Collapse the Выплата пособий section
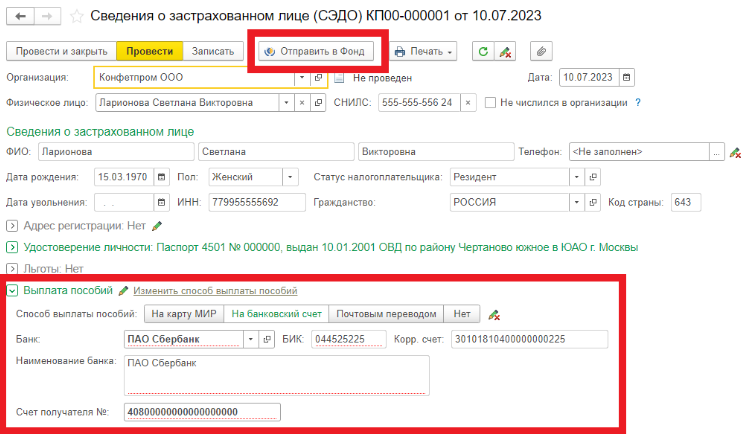Screen dimensions: 748x438 (x=12, y=291)
